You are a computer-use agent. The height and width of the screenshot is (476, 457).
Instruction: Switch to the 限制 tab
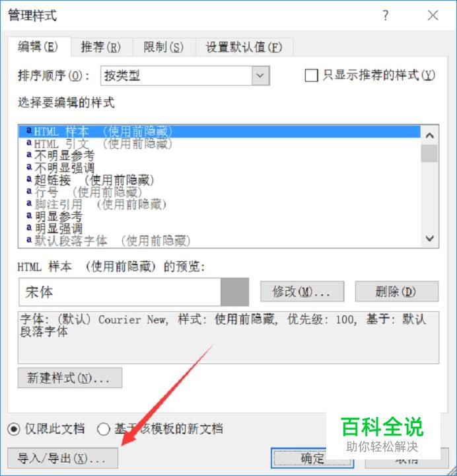[x=164, y=48]
